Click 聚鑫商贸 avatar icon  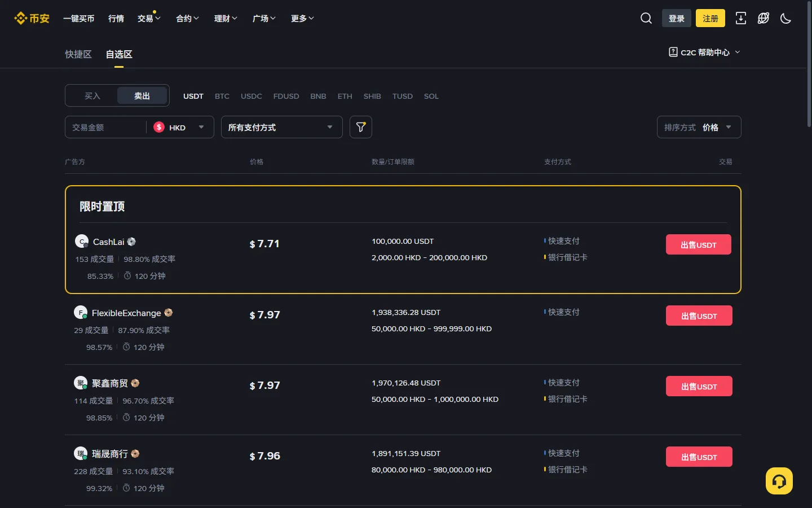click(81, 383)
